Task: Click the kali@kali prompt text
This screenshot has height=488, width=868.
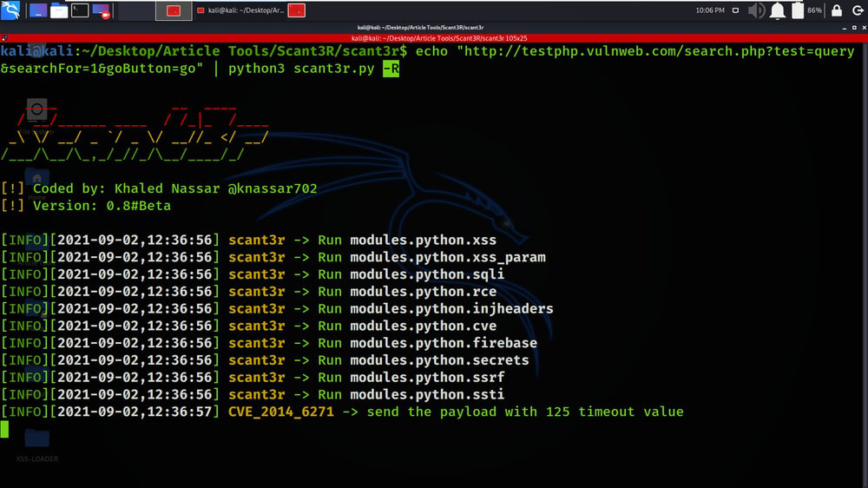Action: coord(36,51)
